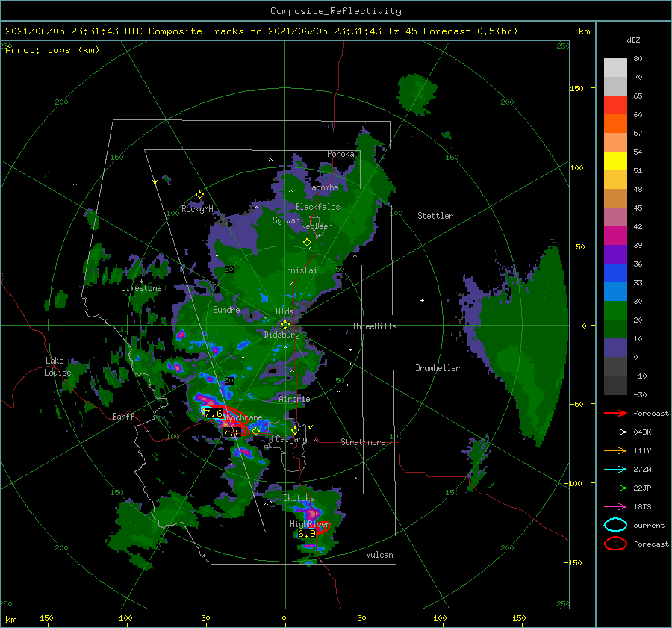Click the Banff label
Viewport: 672px width, 628px height.
click(123, 416)
